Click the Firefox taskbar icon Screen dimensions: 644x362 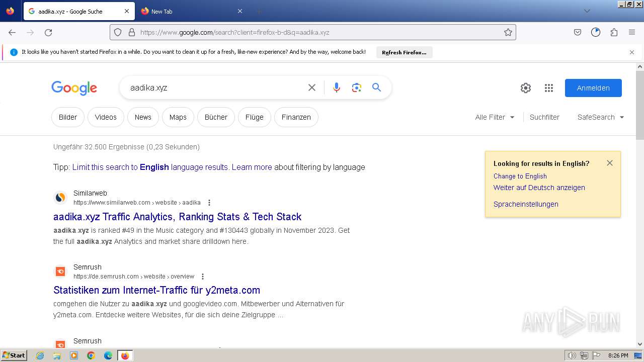[125, 355]
